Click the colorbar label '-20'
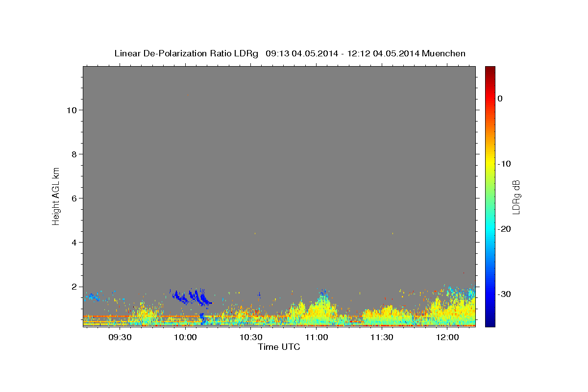 504,229
